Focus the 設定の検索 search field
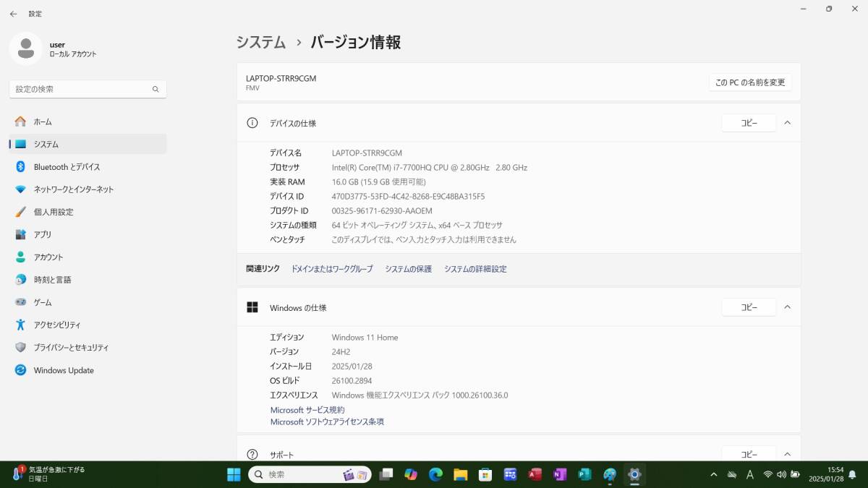The height and width of the screenshot is (488, 868). tap(88, 89)
